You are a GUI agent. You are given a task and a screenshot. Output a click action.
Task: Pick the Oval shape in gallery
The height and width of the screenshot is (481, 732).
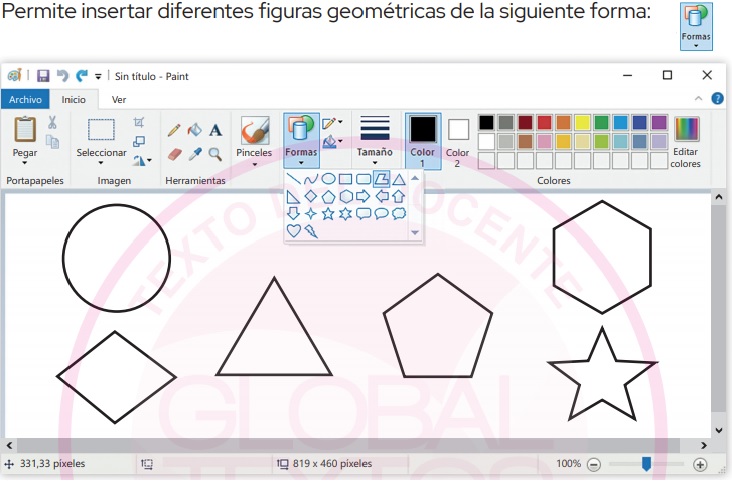[x=328, y=178]
